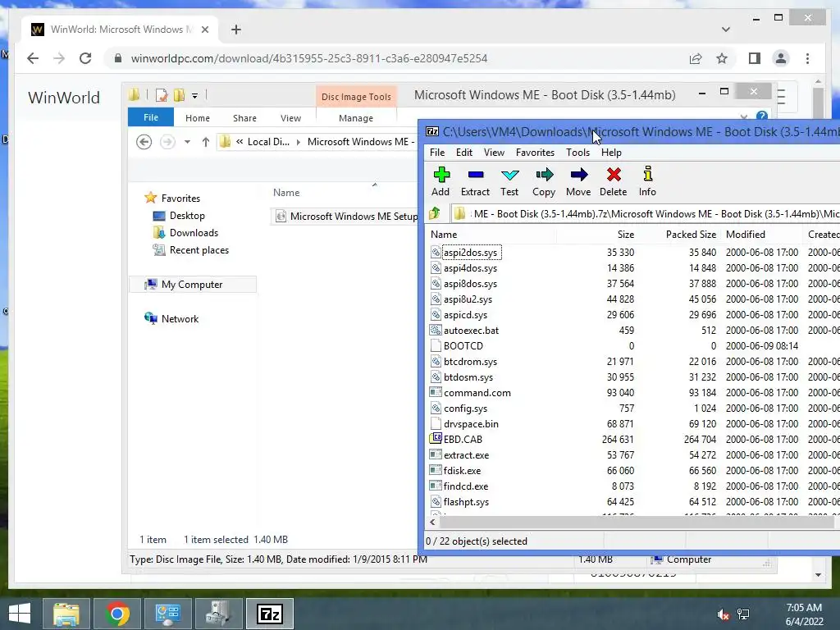Open Windows Start button on taskbar
This screenshot has width=840, height=630.
tap(20, 614)
